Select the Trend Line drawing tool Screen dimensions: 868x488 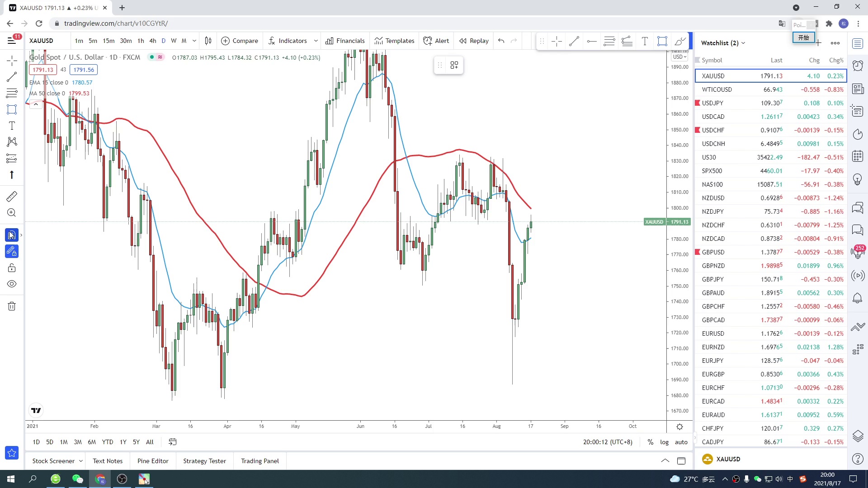click(12, 77)
